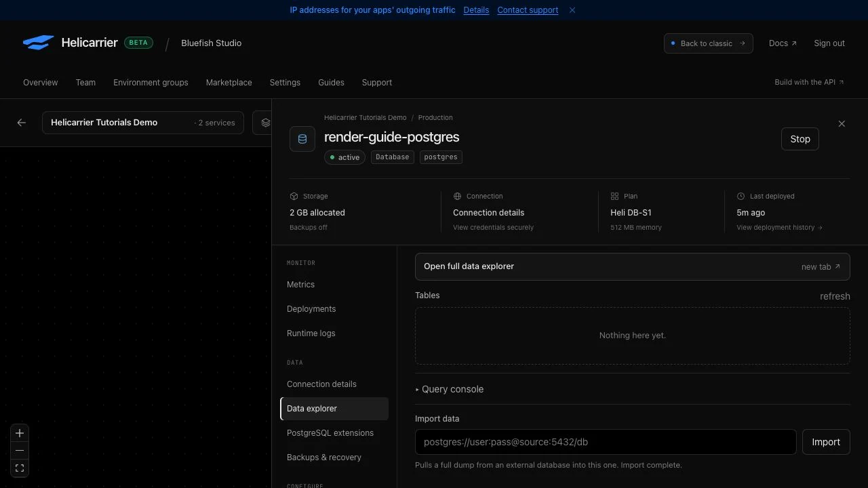Go back using the left arrow icon
Viewport: 868px width, 488px height.
22,123
